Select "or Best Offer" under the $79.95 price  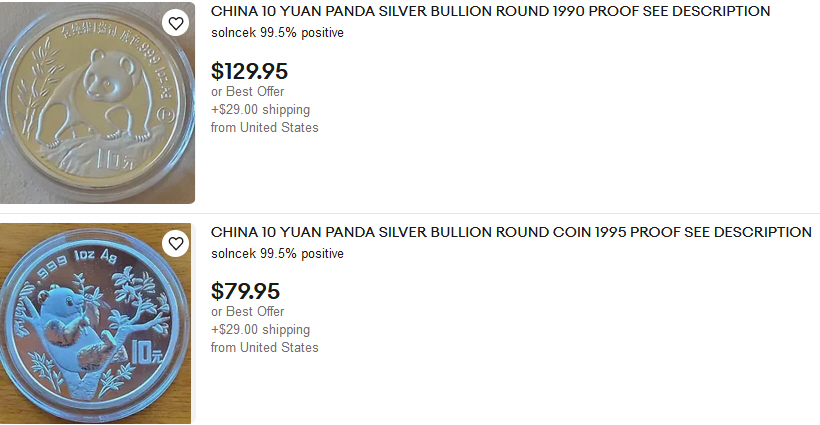[247, 312]
